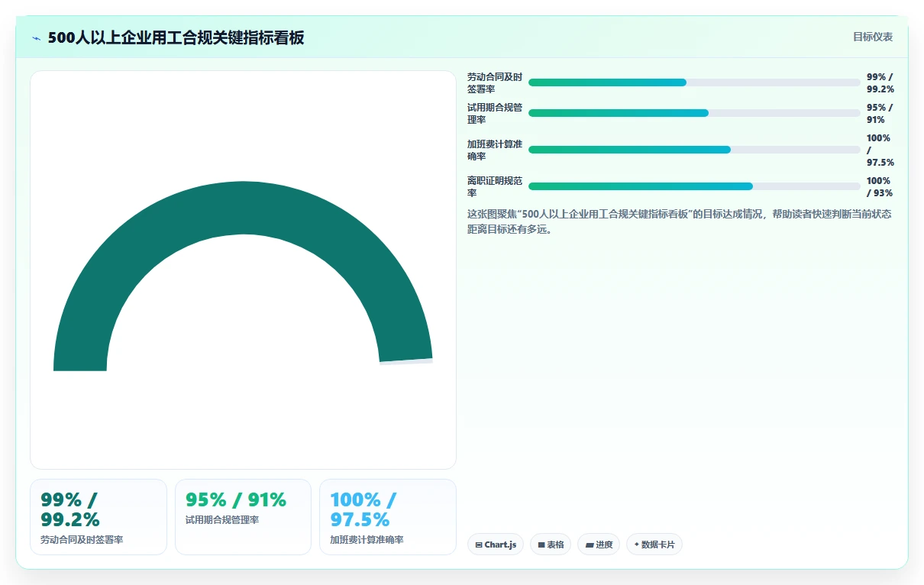Open the 100% / 97.5% data card
This screenshot has width=924, height=585.
pos(388,517)
